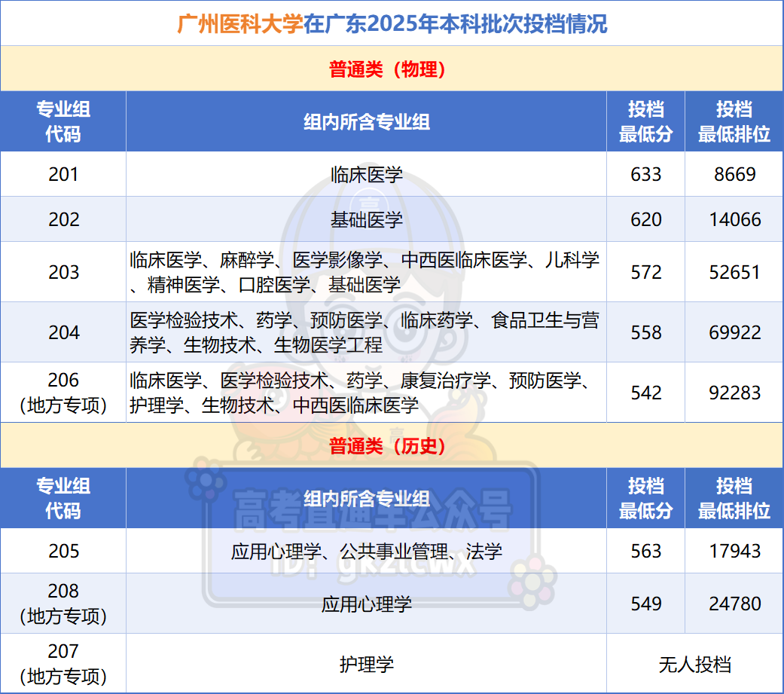Select group code cell 201
This screenshot has height=694, width=784.
click(63, 174)
